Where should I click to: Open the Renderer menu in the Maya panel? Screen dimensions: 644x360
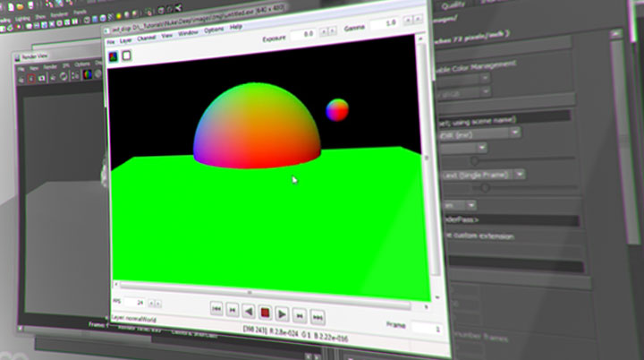tap(59, 15)
